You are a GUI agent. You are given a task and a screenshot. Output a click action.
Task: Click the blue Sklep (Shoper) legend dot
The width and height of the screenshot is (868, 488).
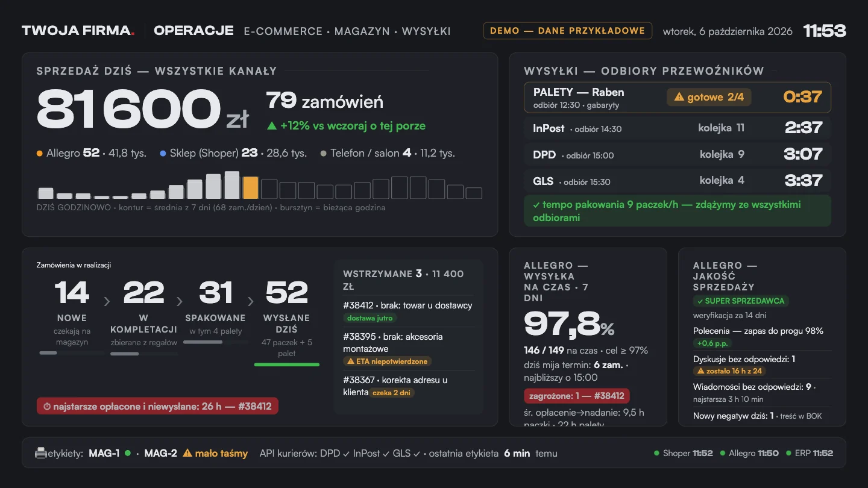click(163, 154)
